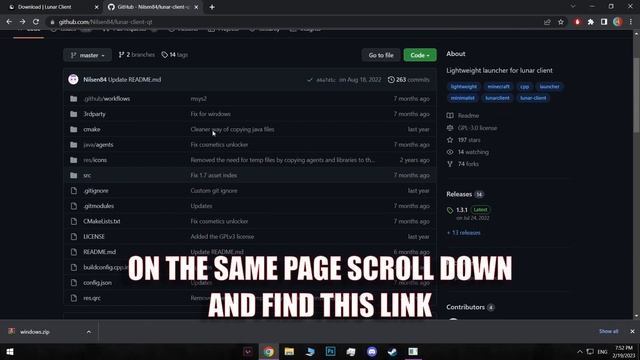Close the Download Lunar Client tab
This screenshot has height=360, width=640.
pyautogui.click(x=96, y=7)
